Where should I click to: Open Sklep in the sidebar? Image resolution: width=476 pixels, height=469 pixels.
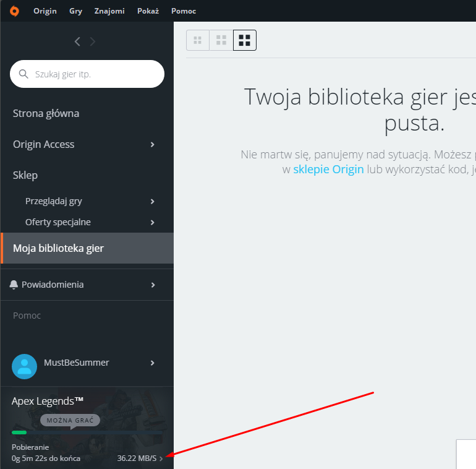[25, 175]
